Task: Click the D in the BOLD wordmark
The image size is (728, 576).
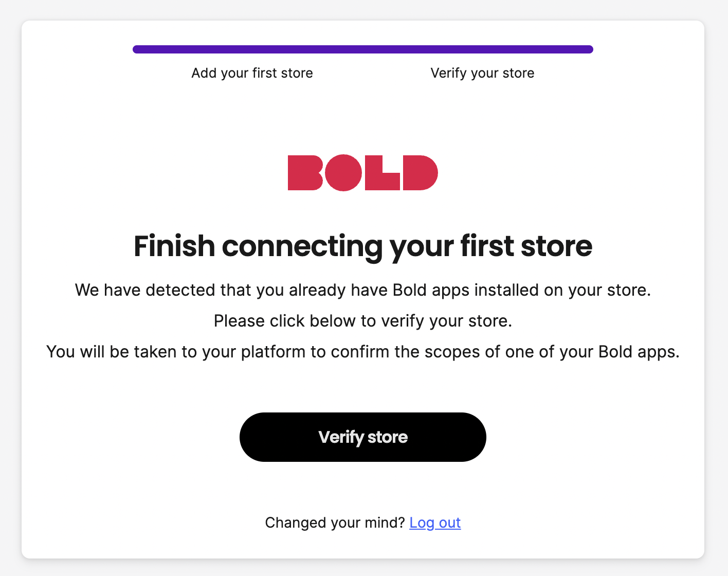Action: coord(422,172)
